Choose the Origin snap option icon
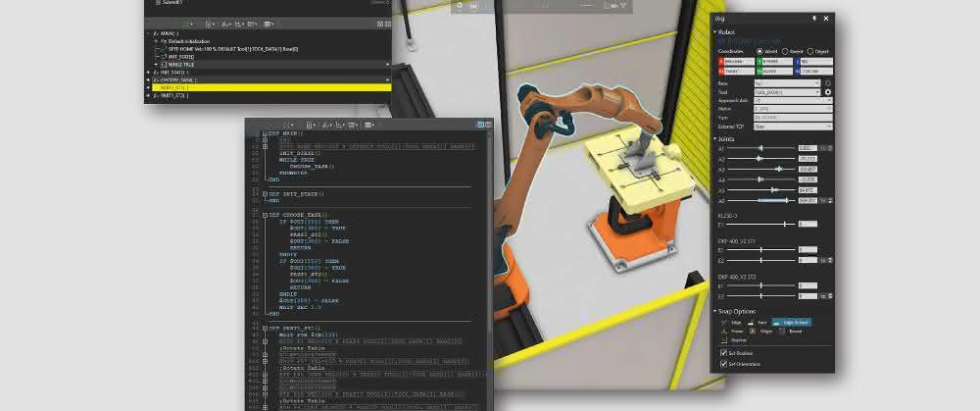Viewport: 980px width, 411px height. point(753,331)
